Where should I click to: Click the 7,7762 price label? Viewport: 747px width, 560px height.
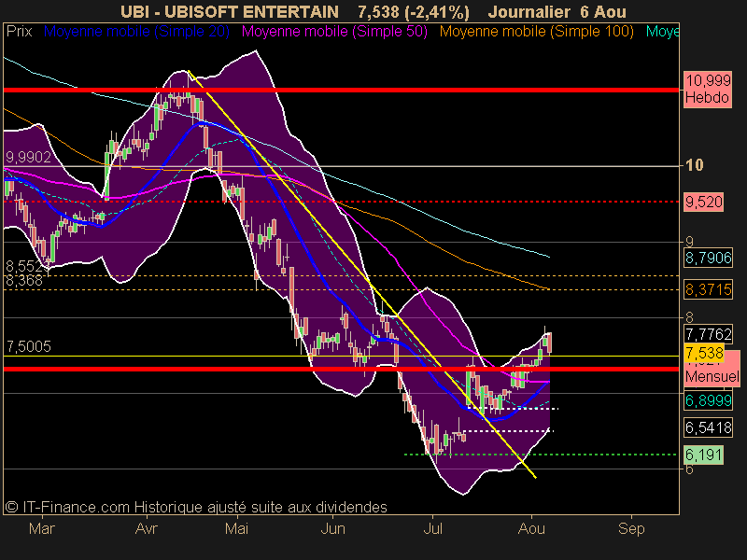click(708, 334)
